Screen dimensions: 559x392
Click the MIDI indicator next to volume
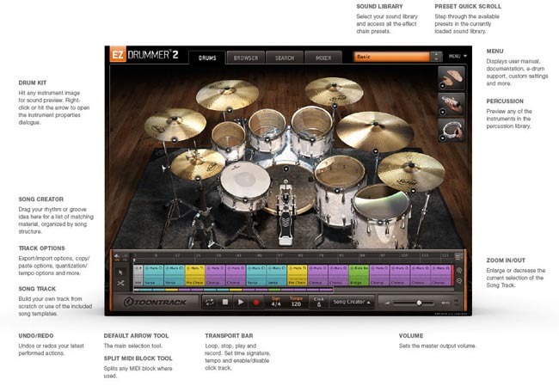coord(445,303)
